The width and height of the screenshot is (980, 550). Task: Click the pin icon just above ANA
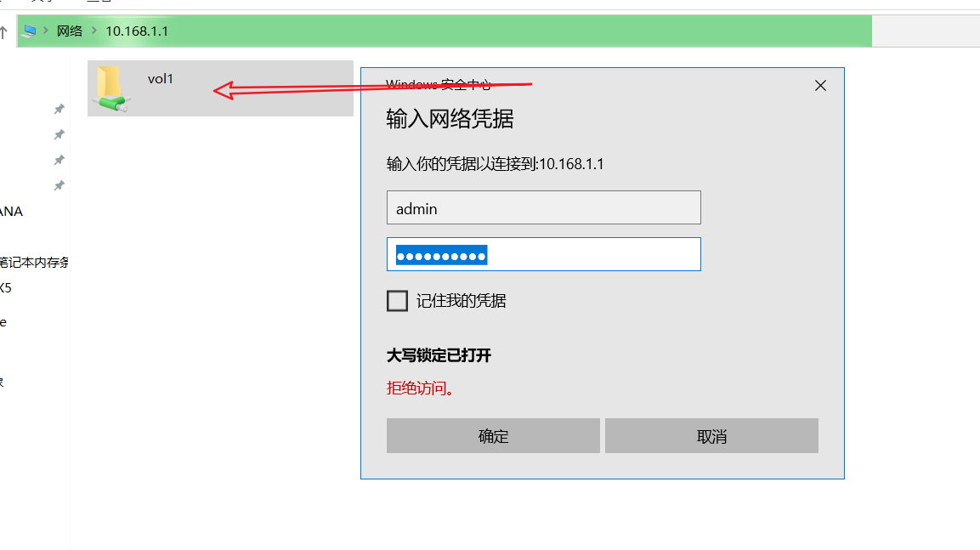coord(59,185)
